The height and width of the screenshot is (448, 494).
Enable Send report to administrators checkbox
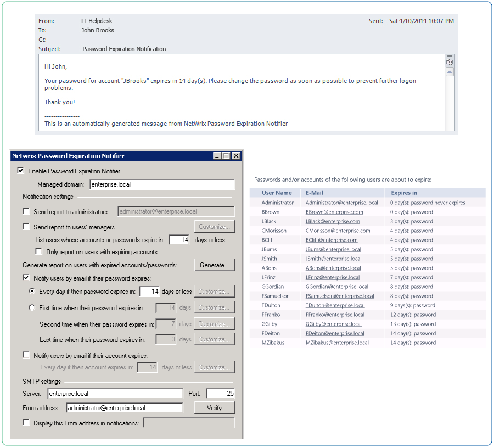[26, 211]
